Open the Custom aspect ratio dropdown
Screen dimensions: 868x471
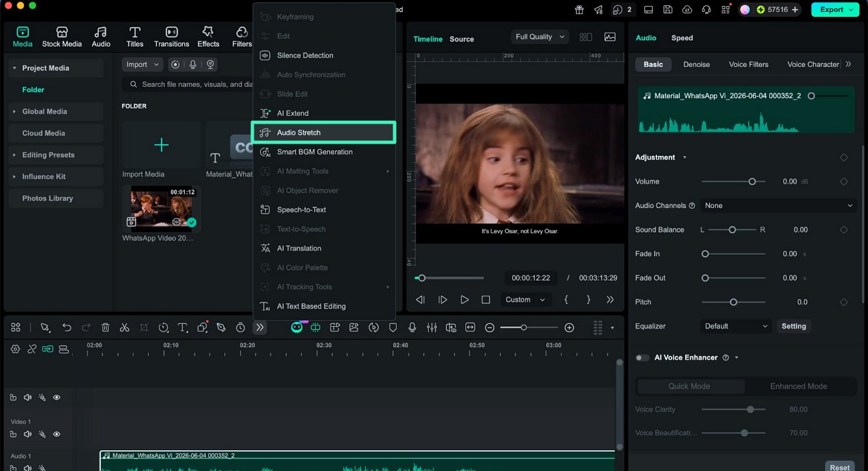[525, 300]
